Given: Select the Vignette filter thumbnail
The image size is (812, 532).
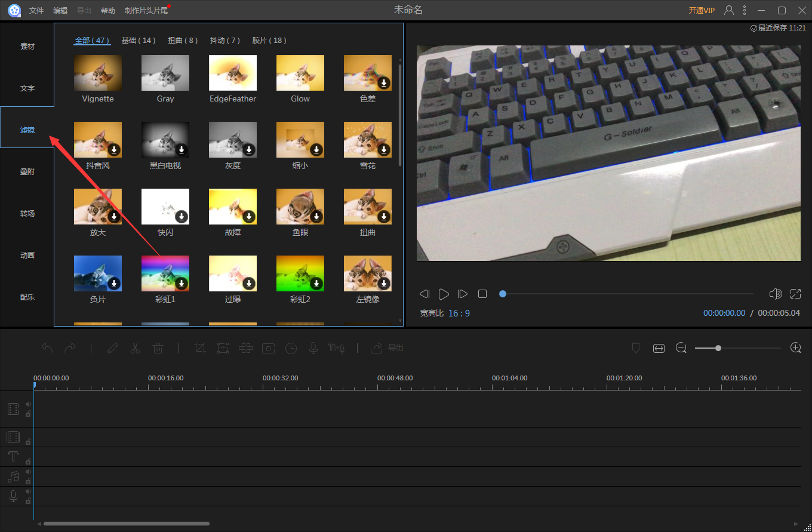Looking at the screenshot, I should click(98, 73).
